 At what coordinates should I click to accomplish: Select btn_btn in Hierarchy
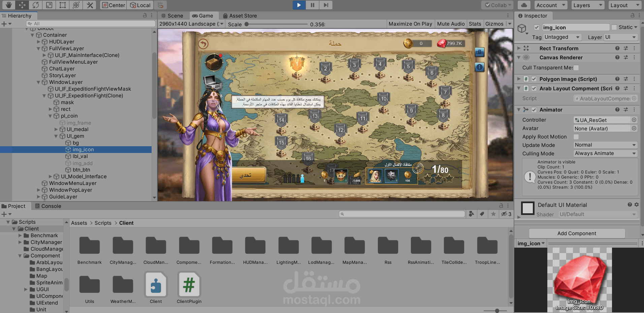tap(81, 170)
